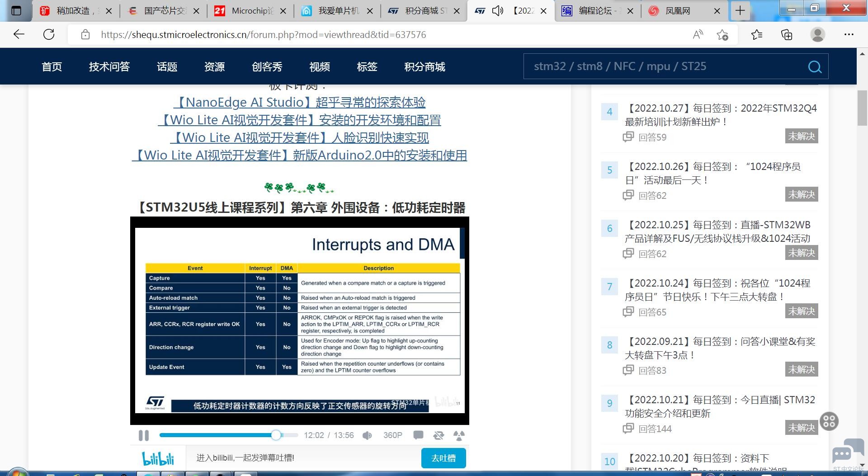This screenshot has height=476, width=868.
Task: Open vertical tabs action menu
Action: coord(16,11)
